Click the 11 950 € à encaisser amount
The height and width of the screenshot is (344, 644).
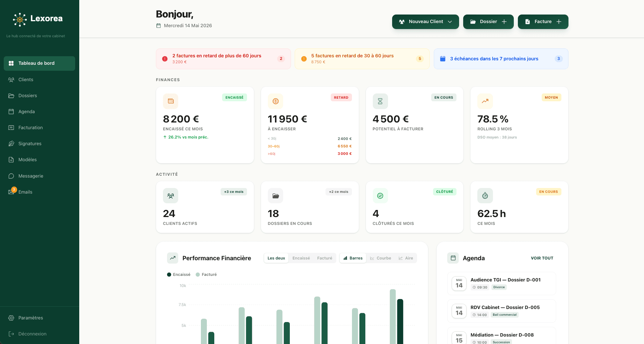pyautogui.click(x=288, y=119)
